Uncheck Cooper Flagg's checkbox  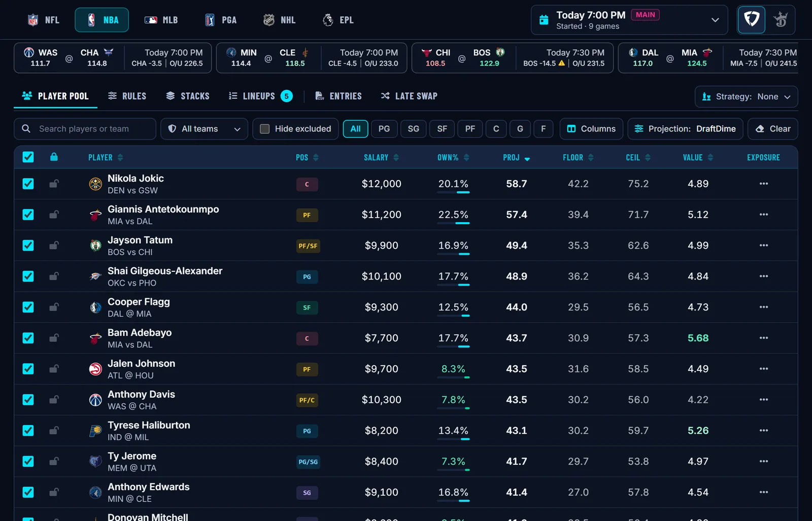pyautogui.click(x=28, y=307)
